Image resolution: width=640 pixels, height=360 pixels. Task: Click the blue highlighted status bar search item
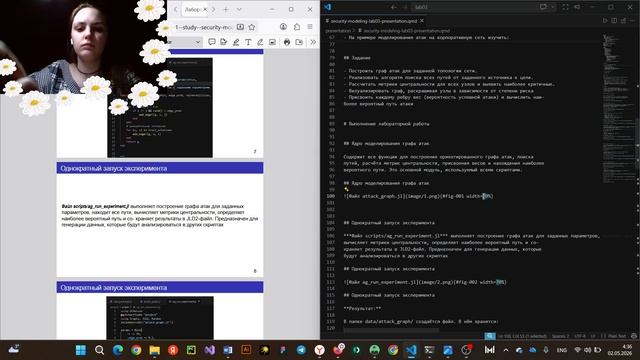[x=490, y=336]
